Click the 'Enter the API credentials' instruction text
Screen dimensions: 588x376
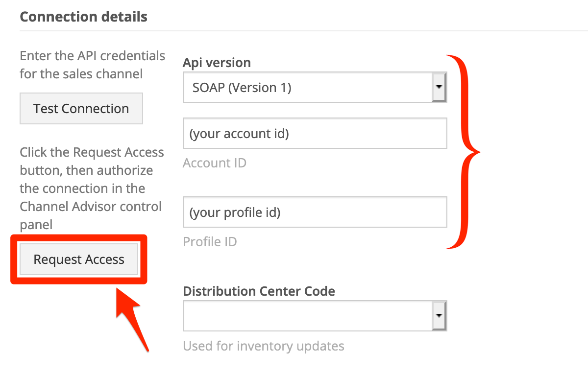click(x=93, y=65)
